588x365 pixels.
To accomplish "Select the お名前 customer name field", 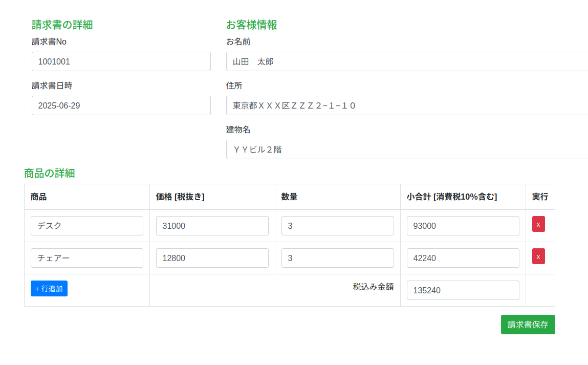I will 407,61.
